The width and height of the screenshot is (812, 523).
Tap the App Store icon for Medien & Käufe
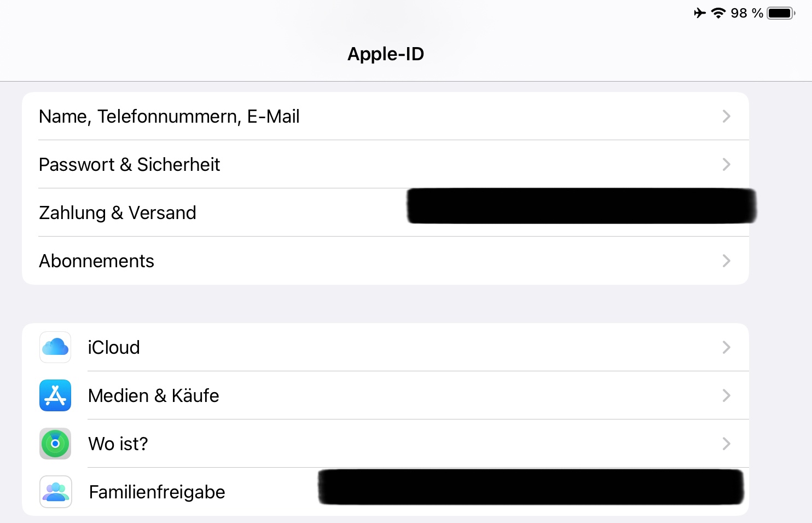(x=55, y=395)
